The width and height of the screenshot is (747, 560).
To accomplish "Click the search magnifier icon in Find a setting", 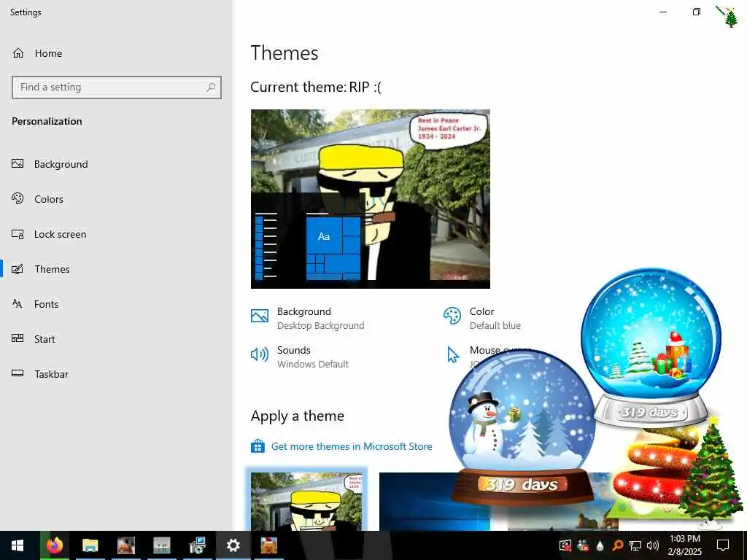I will tap(211, 87).
